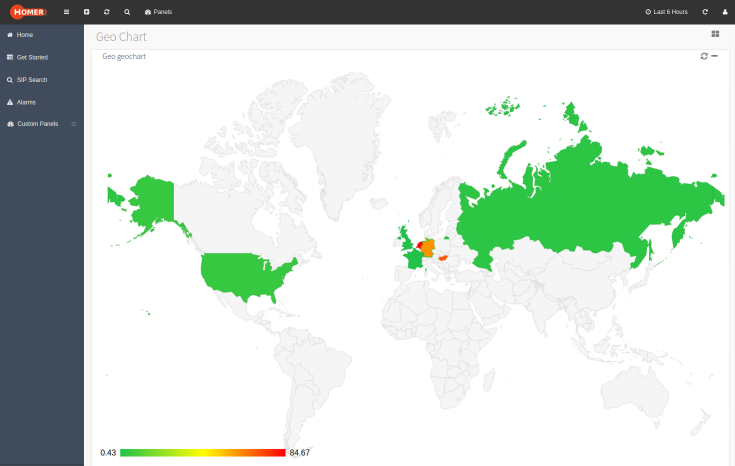Click France on the map
The height and width of the screenshot is (466, 735).
(413, 259)
